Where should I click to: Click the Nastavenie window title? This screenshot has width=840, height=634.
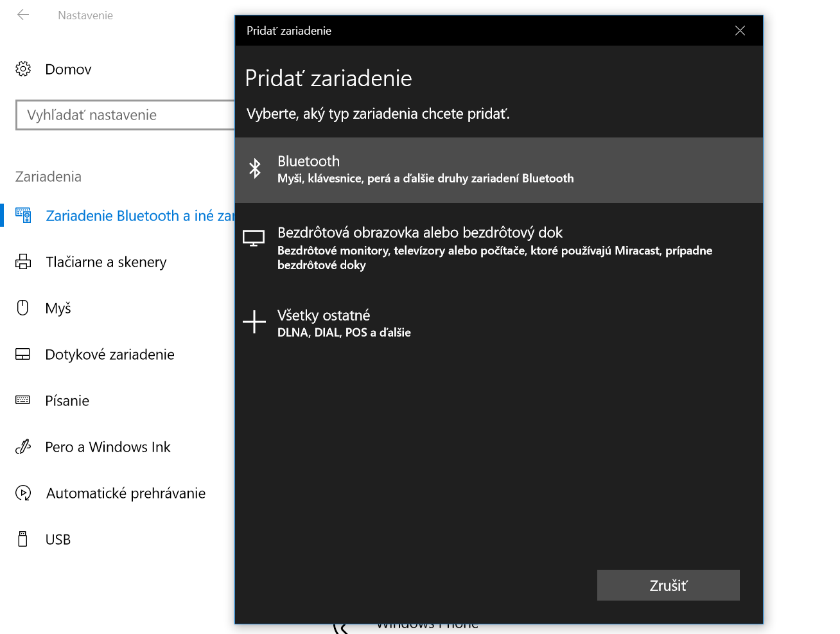85,15
